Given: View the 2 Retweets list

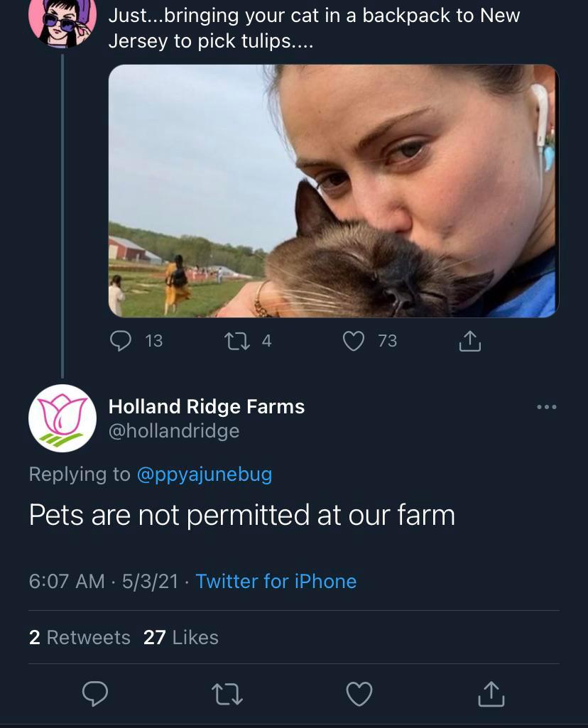Looking at the screenshot, I should click(80, 638).
